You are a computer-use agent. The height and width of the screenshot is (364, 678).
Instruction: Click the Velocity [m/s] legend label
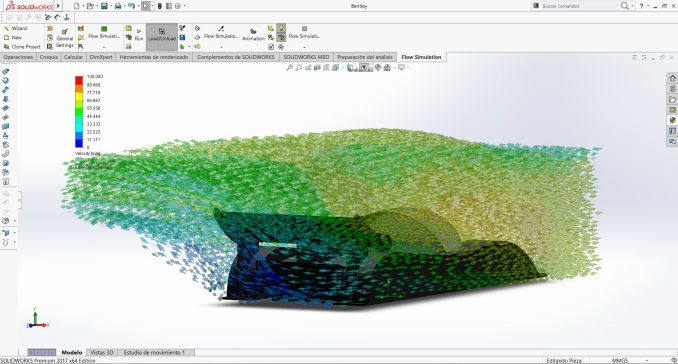pos(88,153)
